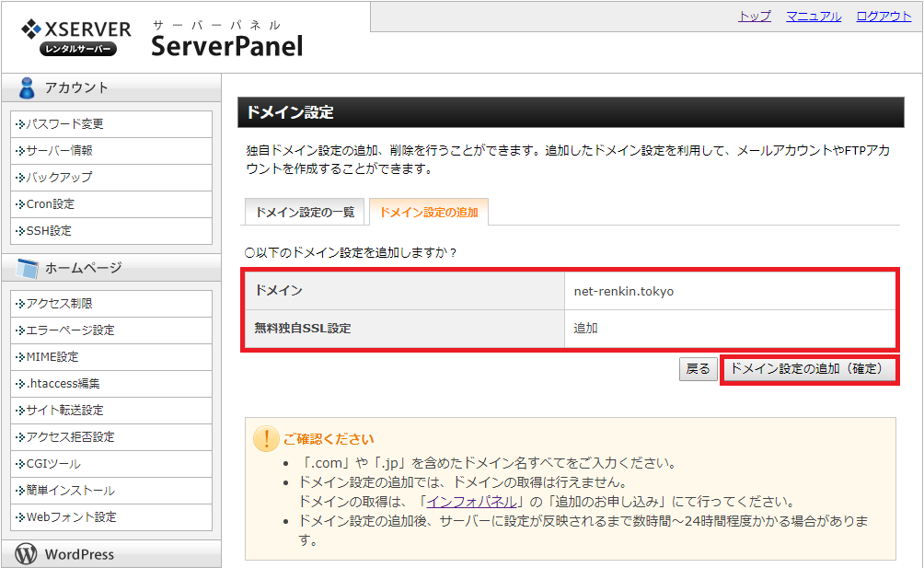
Task: Confirm with ドメイン設定の追加（確定） button
Action: (807, 368)
